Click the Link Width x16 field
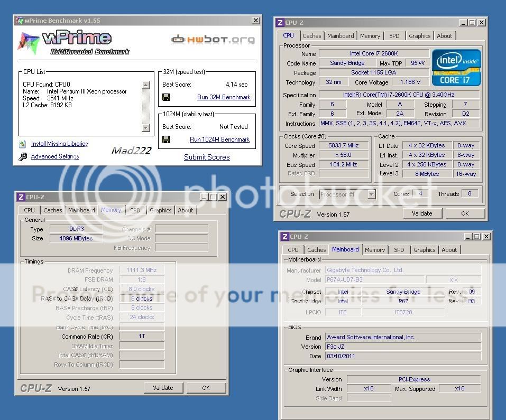The height and width of the screenshot is (420, 506). pos(369,389)
